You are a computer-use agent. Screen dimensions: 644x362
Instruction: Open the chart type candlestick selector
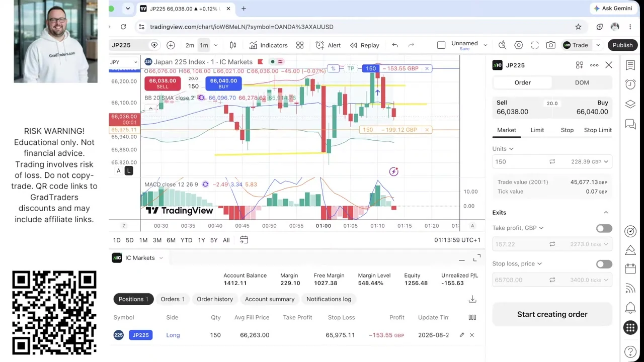coord(233,45)
